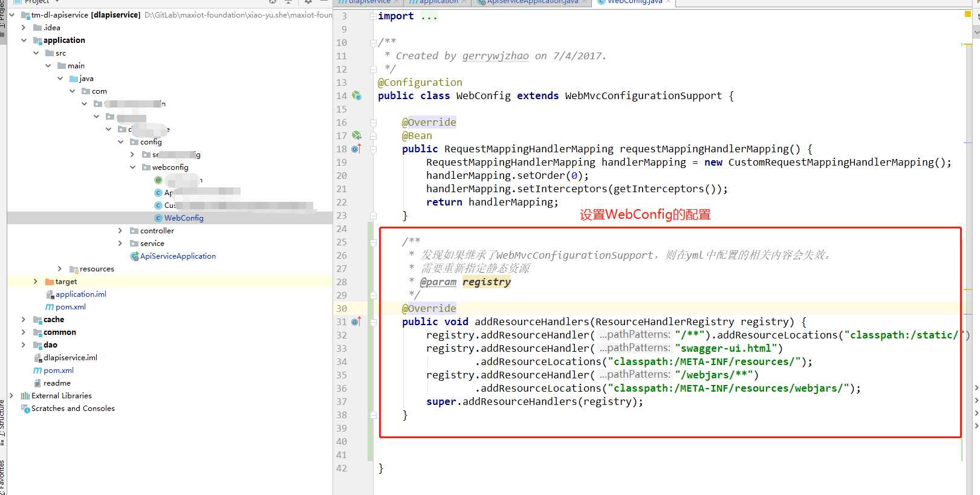The image size is (980, 495).
Task: Fold addResourceHandlers method at line 31
Action: pos(373,322)
